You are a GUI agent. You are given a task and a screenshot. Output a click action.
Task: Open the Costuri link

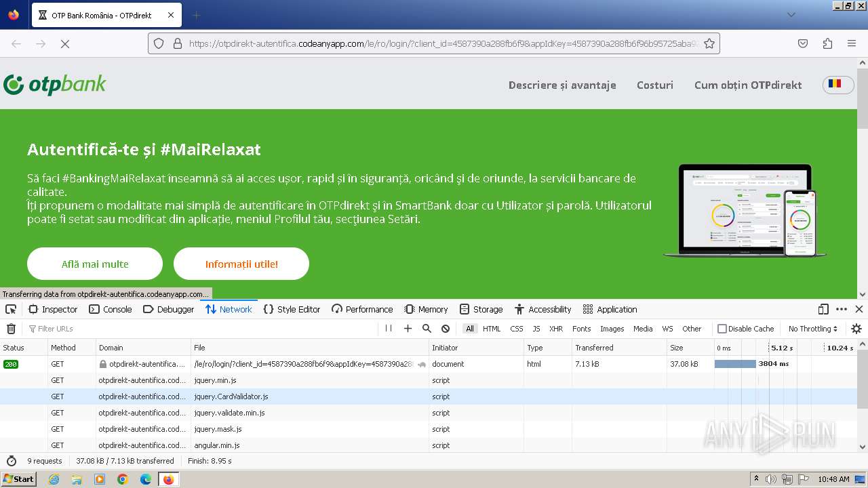point(655,85)
